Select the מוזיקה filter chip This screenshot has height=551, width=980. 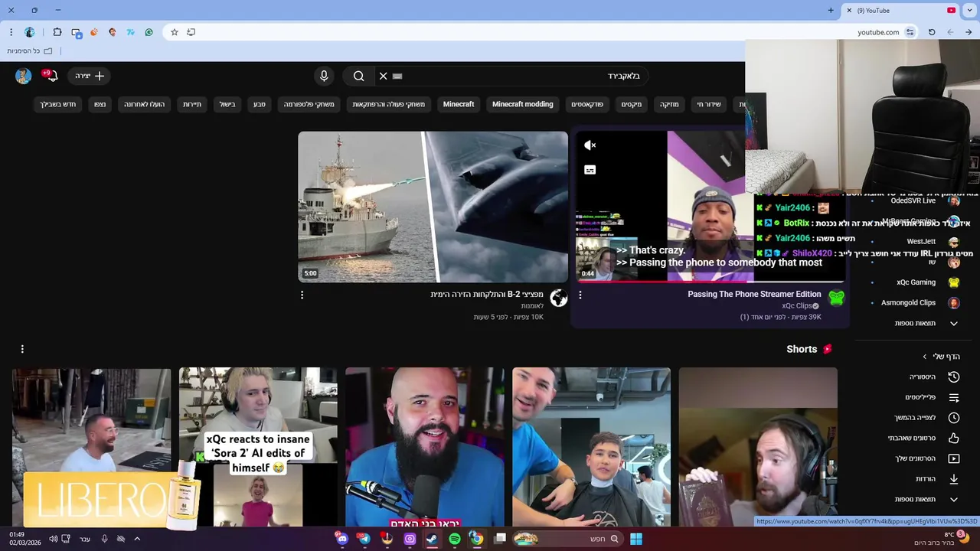(x=669, y=104)
